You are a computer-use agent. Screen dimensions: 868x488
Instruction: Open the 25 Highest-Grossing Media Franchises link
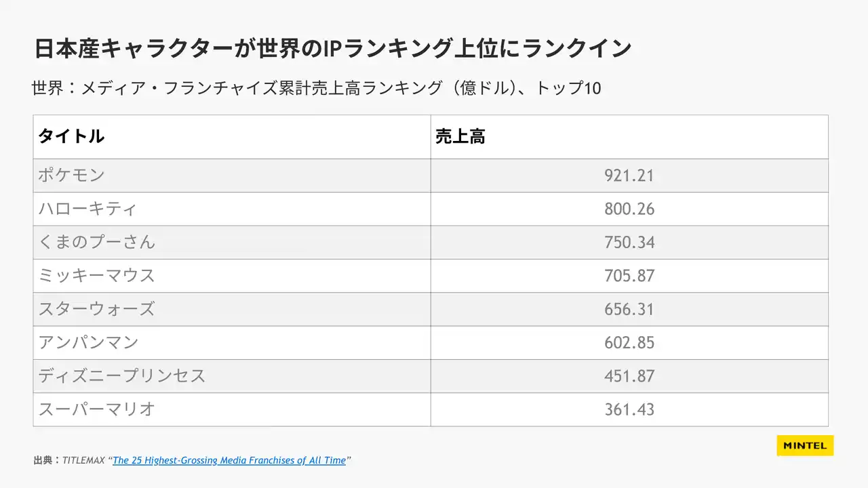click(x=229, y=460)
